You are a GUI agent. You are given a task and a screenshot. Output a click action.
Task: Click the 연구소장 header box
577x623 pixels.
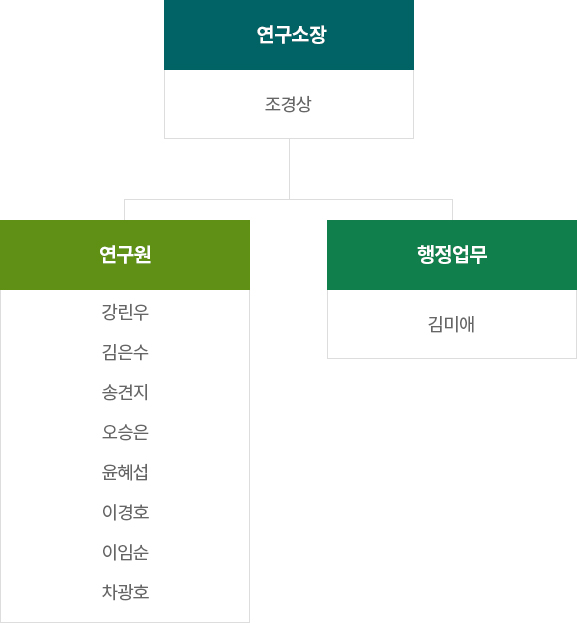[289, 35]
